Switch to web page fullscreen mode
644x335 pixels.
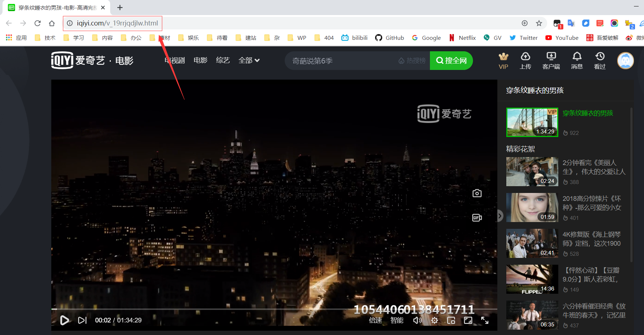[x=468, y=320]
